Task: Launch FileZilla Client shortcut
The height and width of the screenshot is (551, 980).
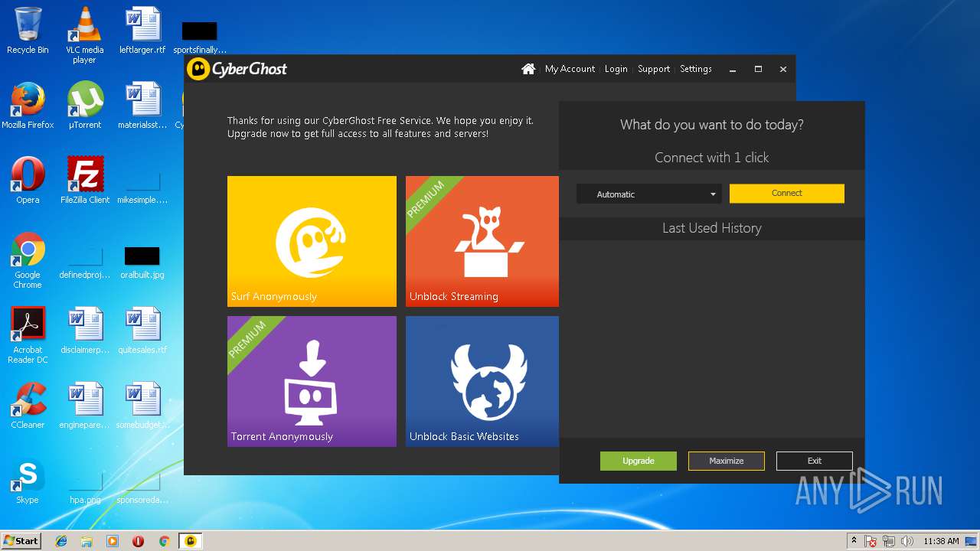Action: [x=85, y=181]
